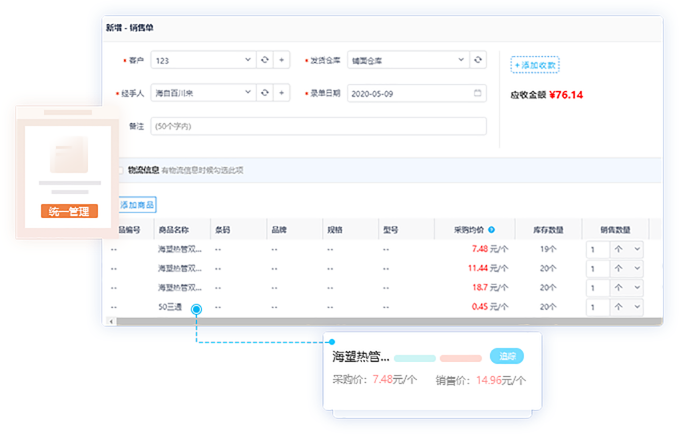Screen dimensions: 679x434
Task: Click the refresh icon beside 经手人 field
Action: coord(265,93)
